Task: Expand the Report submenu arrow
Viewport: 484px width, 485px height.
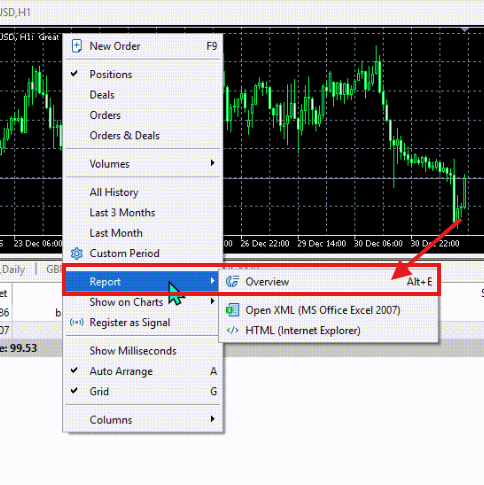Action: click(212, 281)
